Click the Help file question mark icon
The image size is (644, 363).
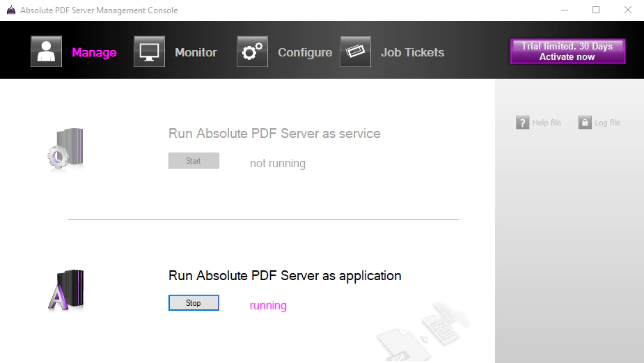pos(522,123)
